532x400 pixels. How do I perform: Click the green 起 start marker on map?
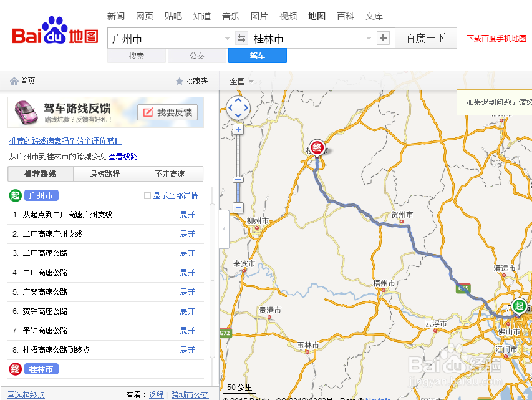519,306
